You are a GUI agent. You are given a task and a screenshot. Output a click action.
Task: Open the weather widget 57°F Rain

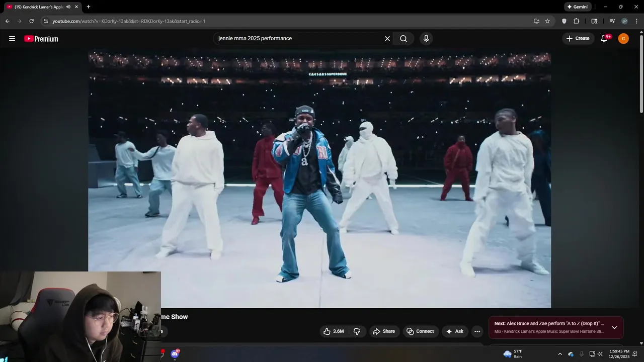pos(513,354)
